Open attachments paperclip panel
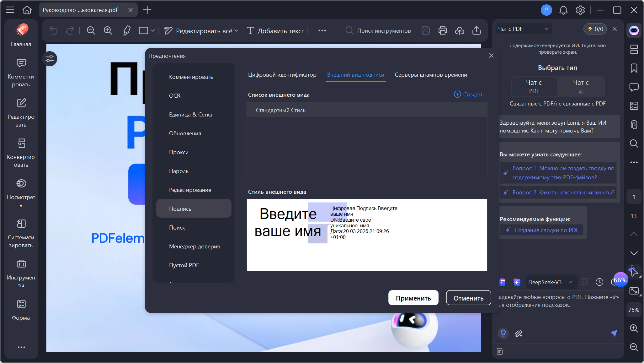Viewport: 644px width, 363px height. tap(634, 125)
